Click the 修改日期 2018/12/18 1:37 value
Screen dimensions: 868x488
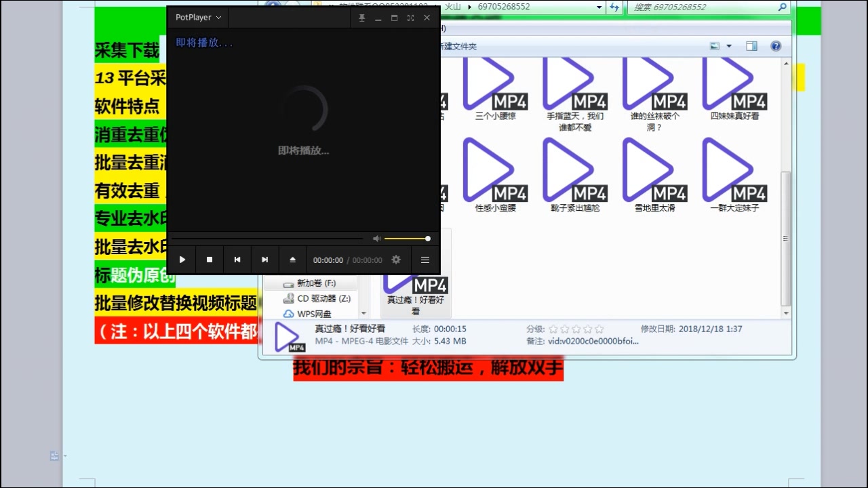(x=710, y=329)
